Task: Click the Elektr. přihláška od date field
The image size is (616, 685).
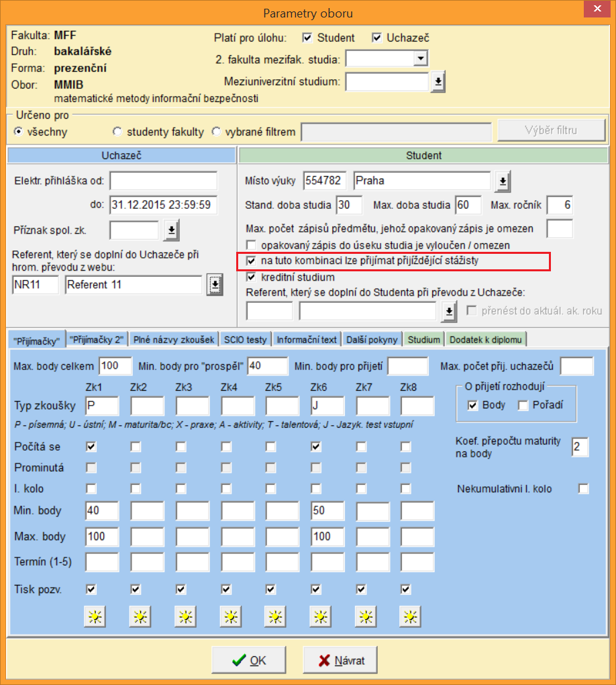Action: pyautogui.click(x=164, y=181)
